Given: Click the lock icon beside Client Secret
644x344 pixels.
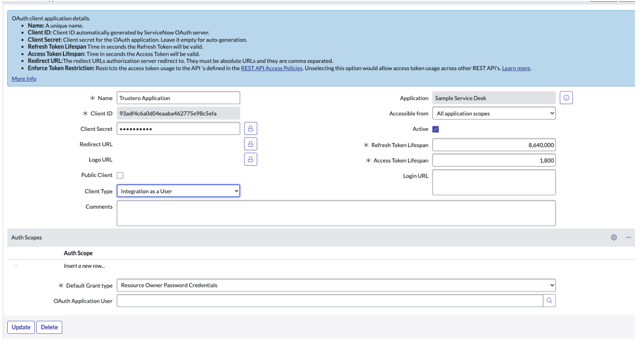Looking at the screenshot, I should point(251,129).
